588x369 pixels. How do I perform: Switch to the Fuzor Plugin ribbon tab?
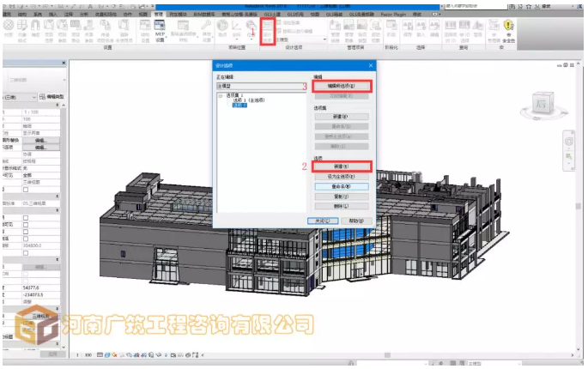(393, 15)
